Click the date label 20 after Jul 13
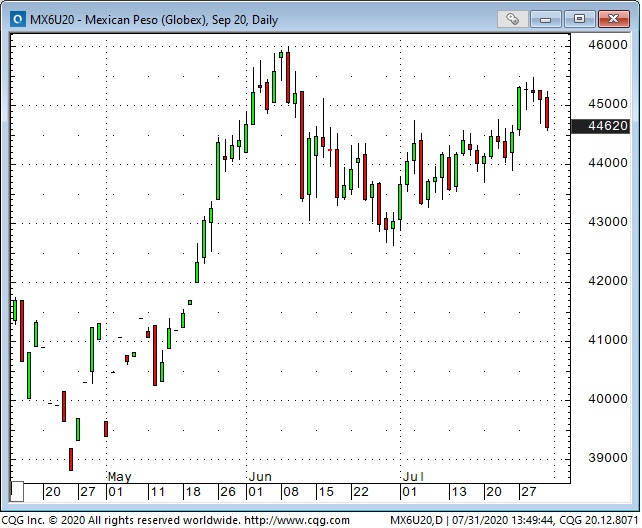Viewport: 642px width, 528px height. (x=493, y=492)
